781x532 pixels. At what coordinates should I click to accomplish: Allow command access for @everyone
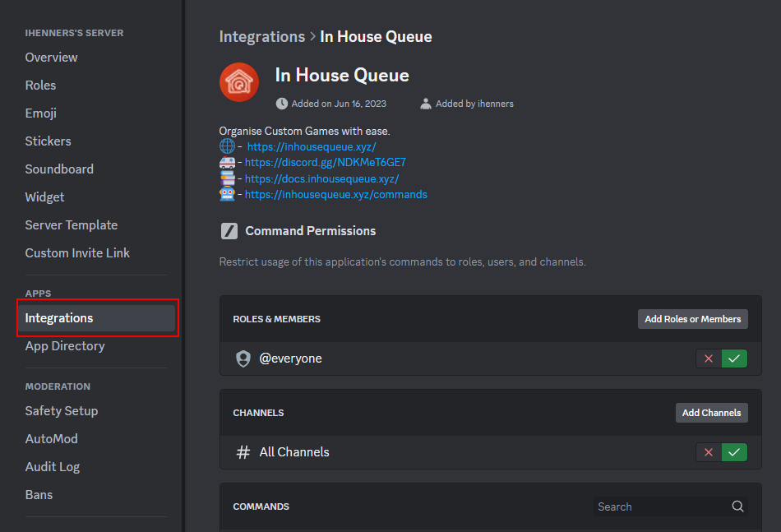tap(734, 359)
